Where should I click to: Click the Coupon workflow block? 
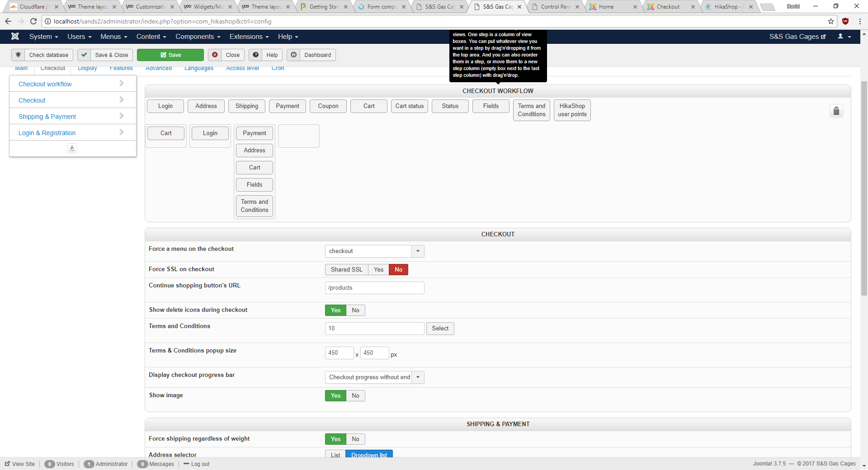point(328,106)
